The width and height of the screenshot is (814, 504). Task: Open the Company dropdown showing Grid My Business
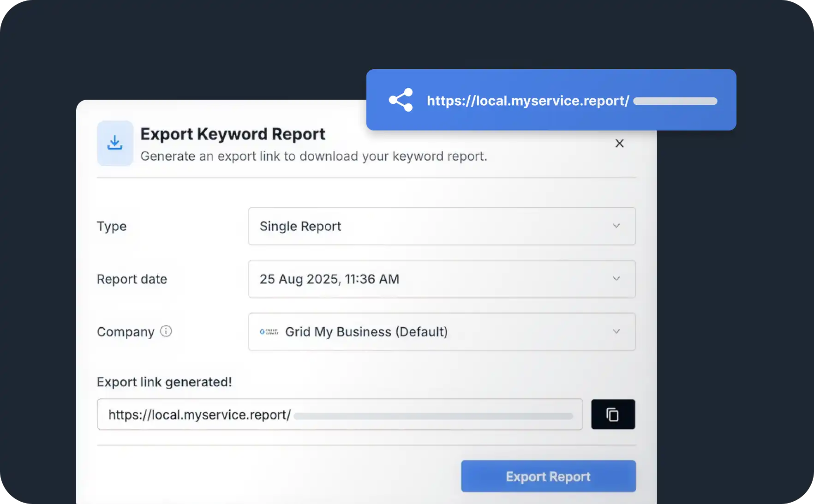point(442,331)
